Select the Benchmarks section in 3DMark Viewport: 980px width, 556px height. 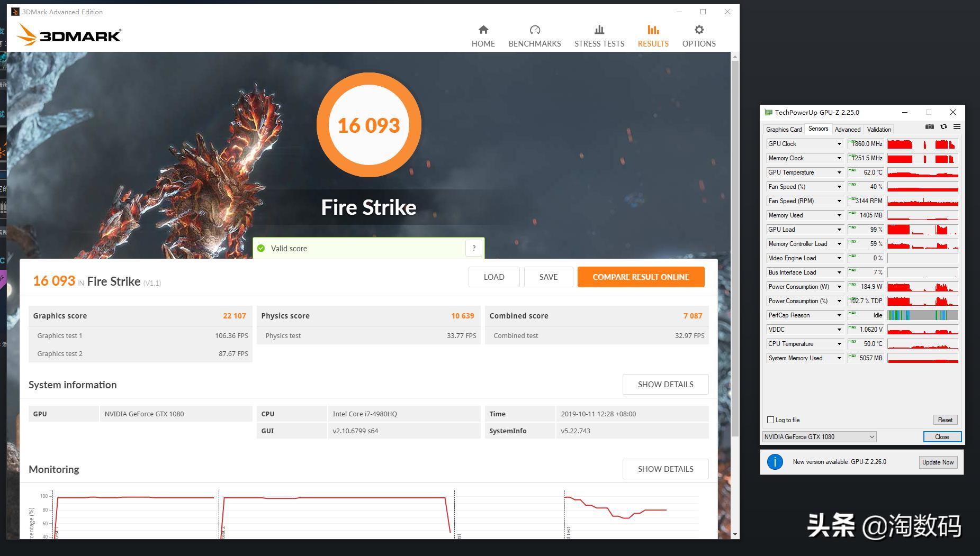tap(534, 35)
